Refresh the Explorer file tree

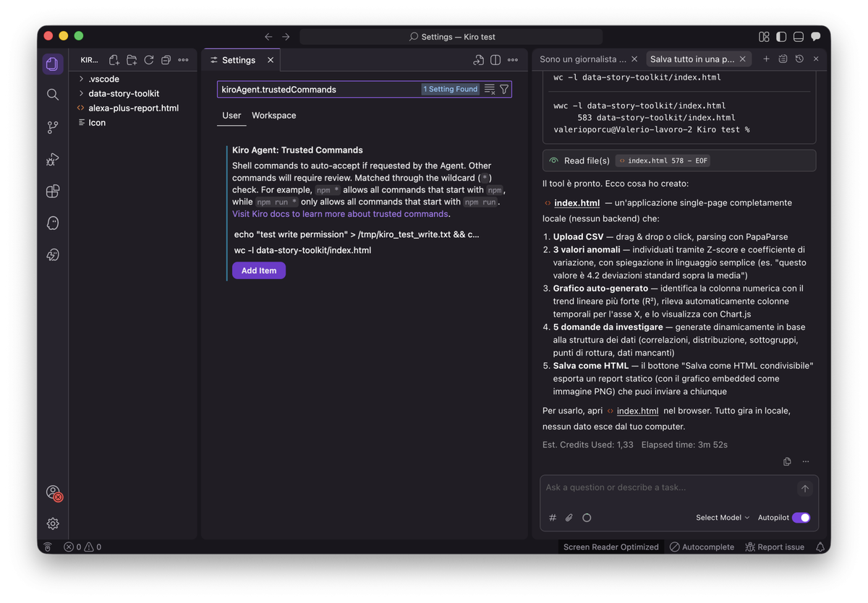coord(149,60)
